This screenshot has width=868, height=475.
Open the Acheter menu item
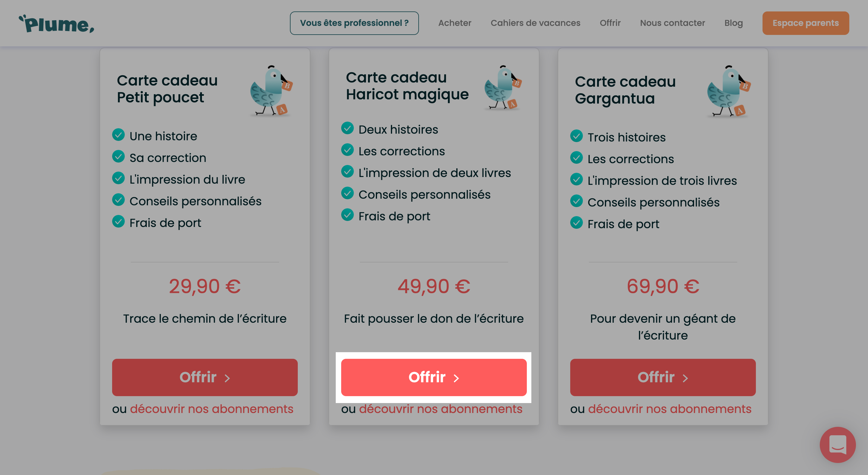[x=454, y=23]
